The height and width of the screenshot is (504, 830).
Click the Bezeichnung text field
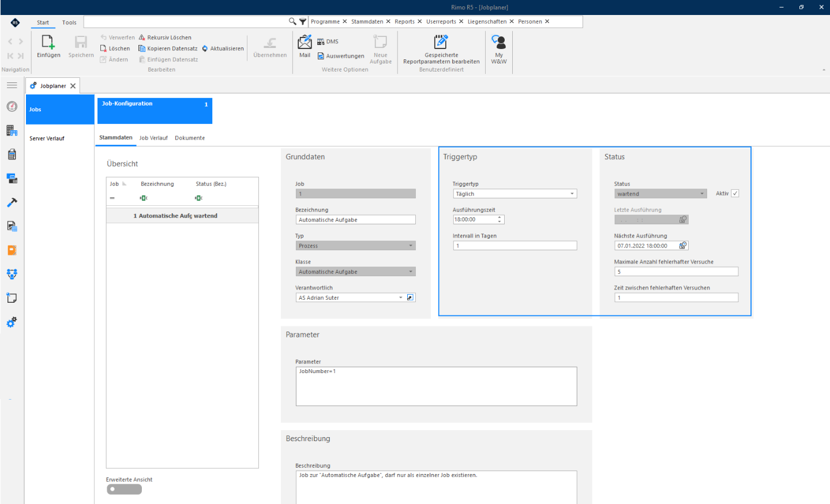(x=355, y=220)
